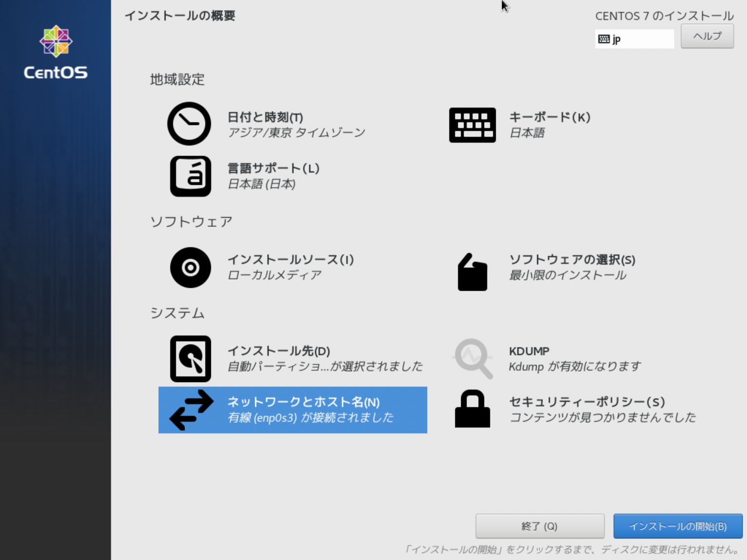This screenshot has height=560, width=747.
Task: Open the package icon for ソフトウェアの選択
Action: pos(472,272)
